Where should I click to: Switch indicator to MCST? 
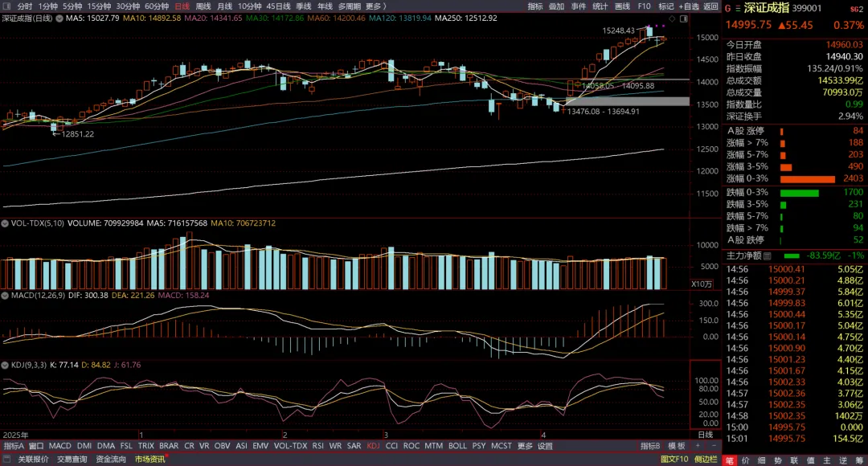pyautogui.click(x=502, y=446)
